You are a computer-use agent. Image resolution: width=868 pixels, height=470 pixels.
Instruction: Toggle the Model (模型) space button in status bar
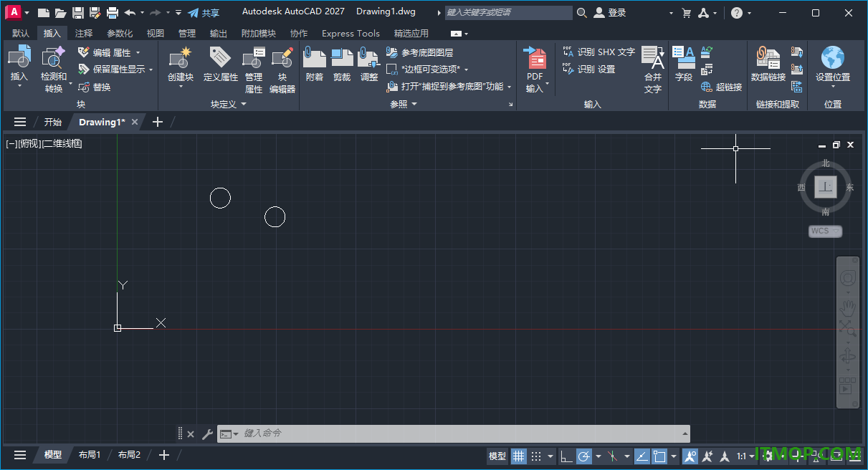click(x=497, y=456)
